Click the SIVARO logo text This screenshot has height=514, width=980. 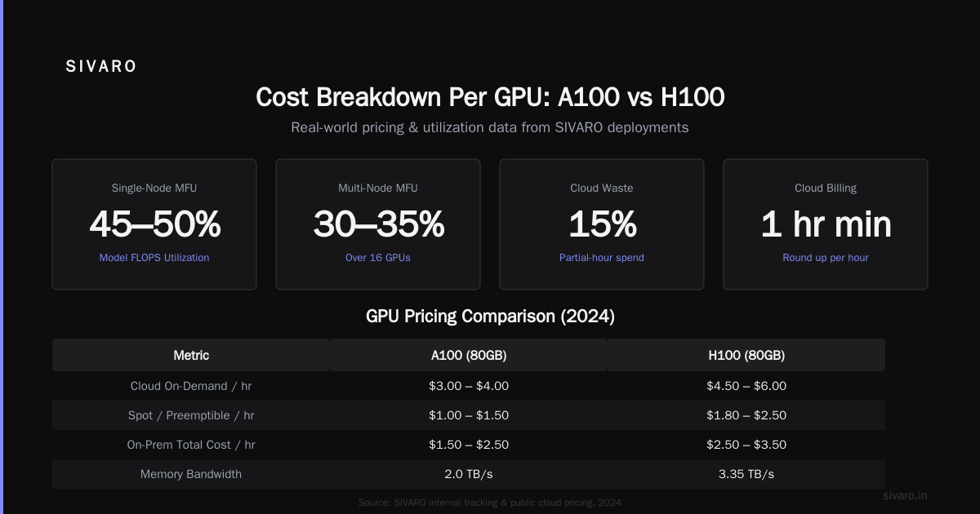tap(101, 67)
